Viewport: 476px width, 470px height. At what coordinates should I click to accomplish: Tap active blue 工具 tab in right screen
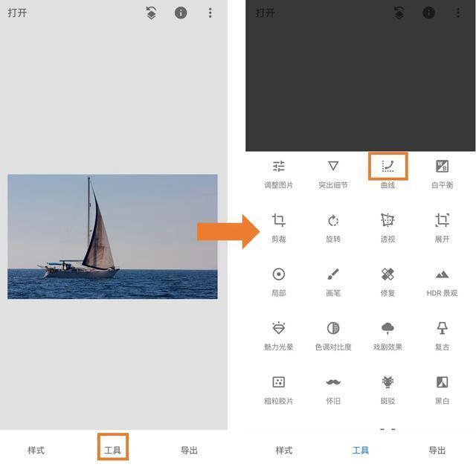361,450
